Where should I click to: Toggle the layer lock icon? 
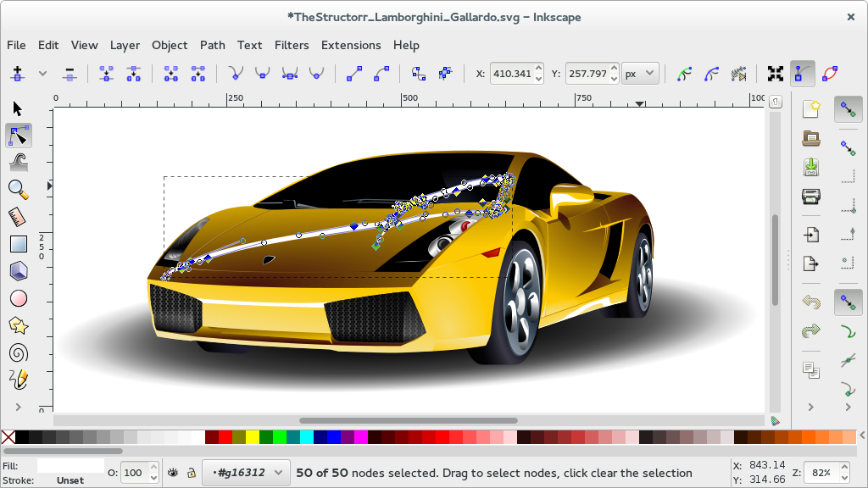pos(191,473)
